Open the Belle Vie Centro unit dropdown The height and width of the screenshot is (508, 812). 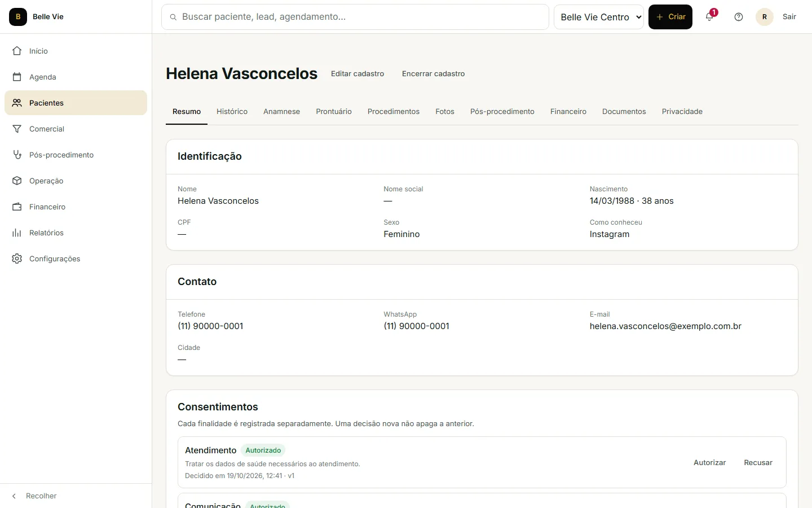pyautogui.click(x=599, y=17)
